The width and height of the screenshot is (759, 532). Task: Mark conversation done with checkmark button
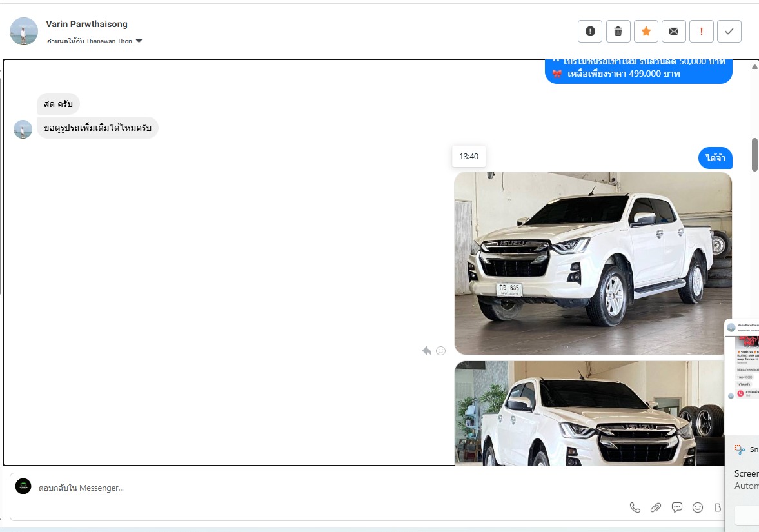pos(729,31)
